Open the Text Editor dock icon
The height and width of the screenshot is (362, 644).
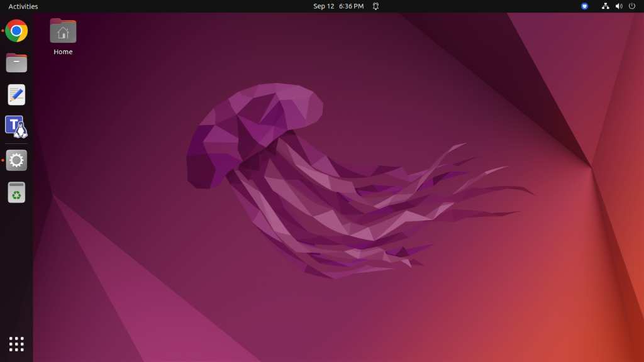click(x=16, y=95)
